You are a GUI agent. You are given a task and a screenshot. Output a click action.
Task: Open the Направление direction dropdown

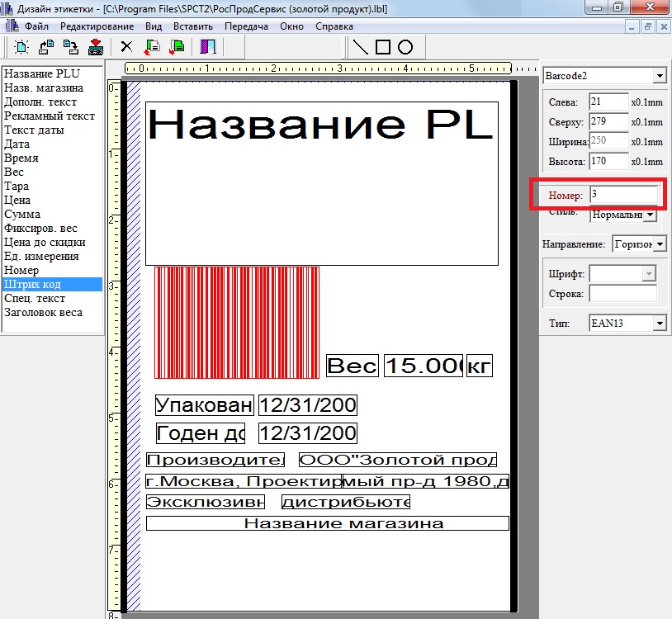(x=660, y=244)
